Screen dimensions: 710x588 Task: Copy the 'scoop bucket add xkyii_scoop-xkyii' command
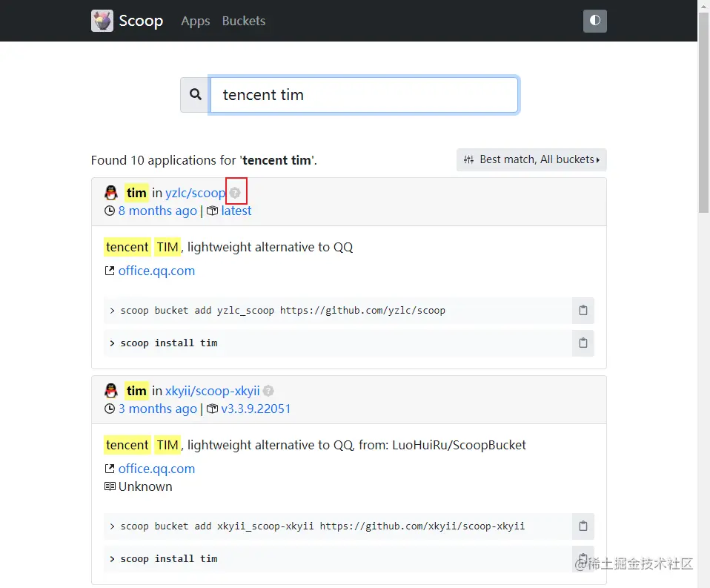[583, 526]
